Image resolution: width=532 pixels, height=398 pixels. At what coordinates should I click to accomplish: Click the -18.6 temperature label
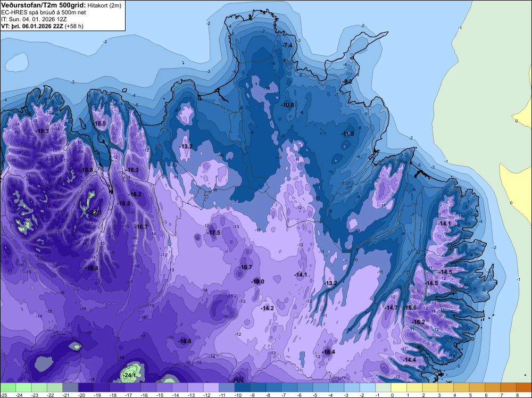(x=185, y=341)
